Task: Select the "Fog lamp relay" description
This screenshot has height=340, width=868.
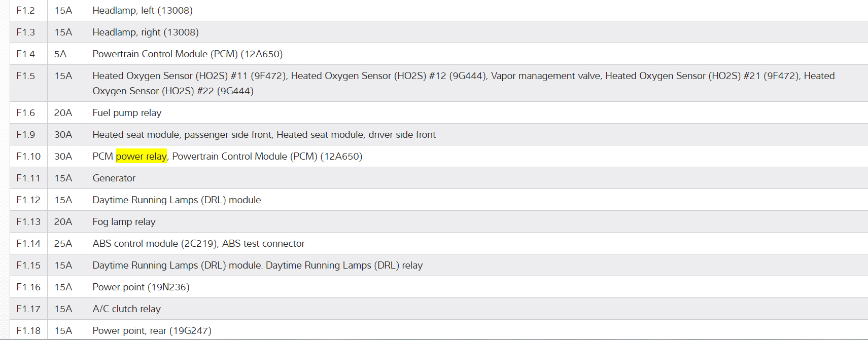Action: pyautogui.click(x=124, y=222)
